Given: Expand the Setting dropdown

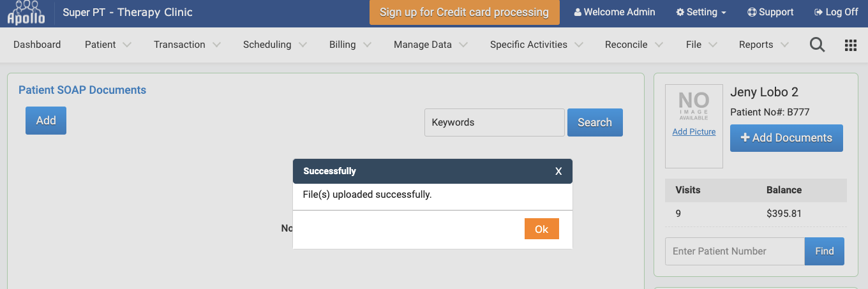Looking at the screenshot, I should tap(701, 12).
